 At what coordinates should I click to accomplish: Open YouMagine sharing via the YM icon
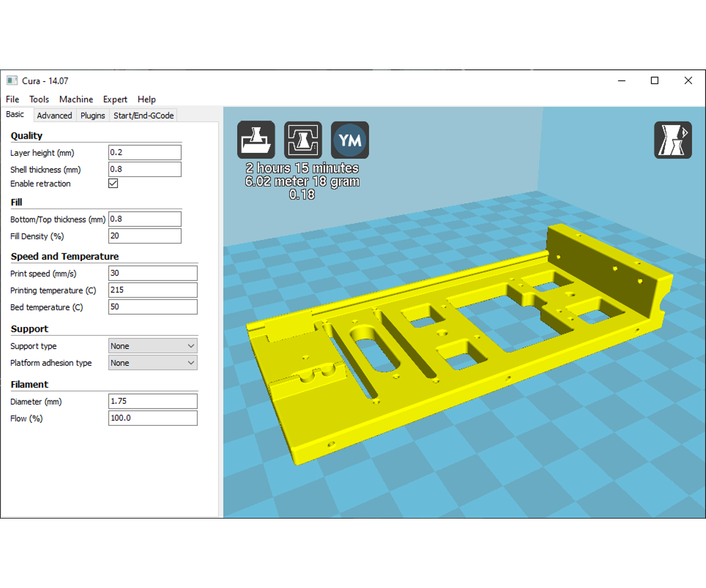349,139
